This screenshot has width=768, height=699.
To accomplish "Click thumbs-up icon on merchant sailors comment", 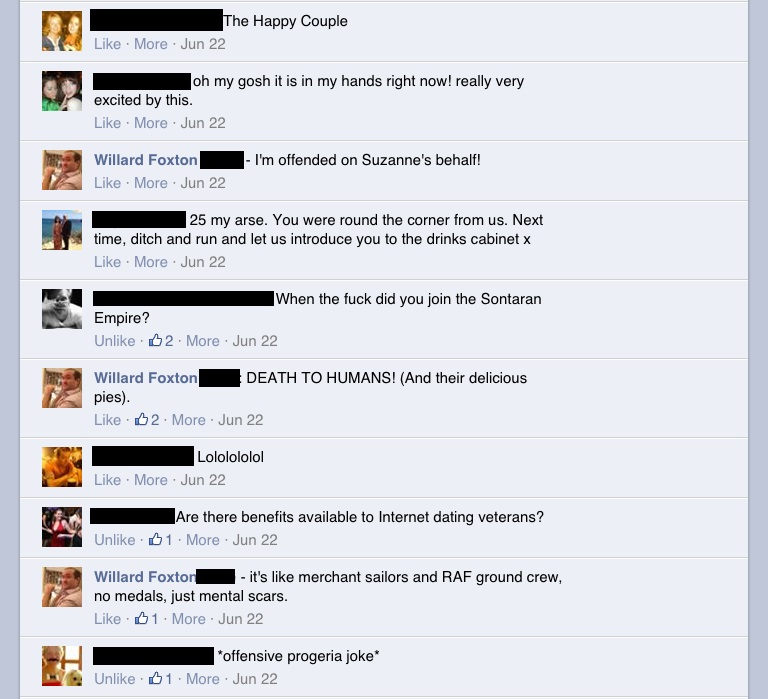I will pos(141,618).
